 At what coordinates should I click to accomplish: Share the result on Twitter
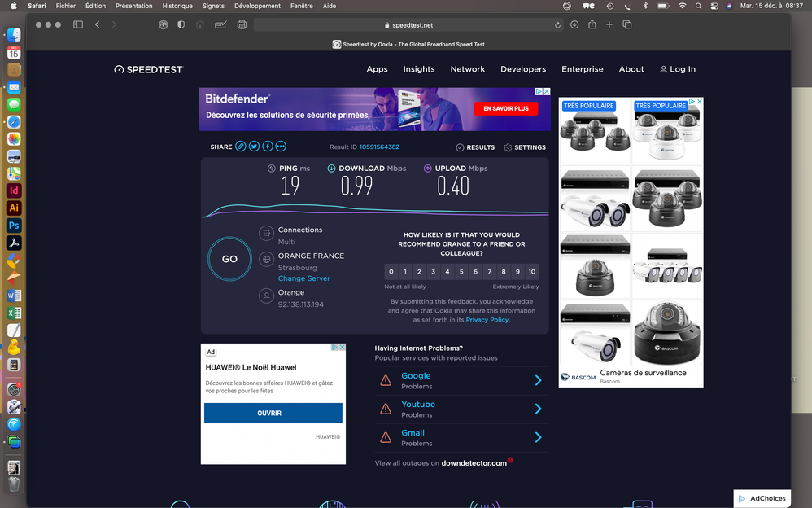254,147
